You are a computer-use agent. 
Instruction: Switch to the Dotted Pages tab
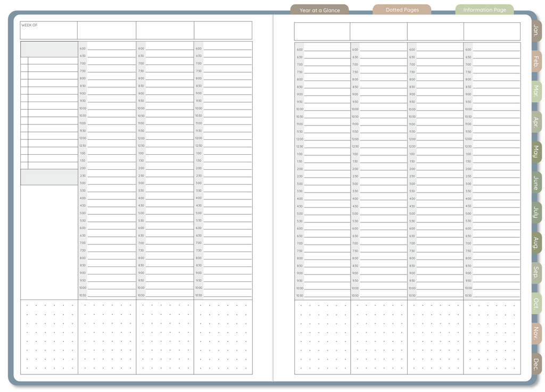coord(402,10)
